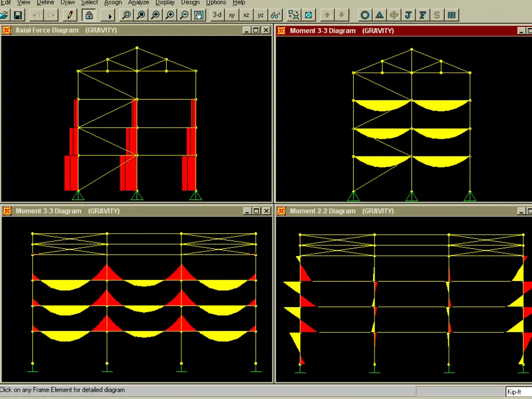Activate the pan hand tool
This screenshot has width=532, height=399.
click(198, 15)
